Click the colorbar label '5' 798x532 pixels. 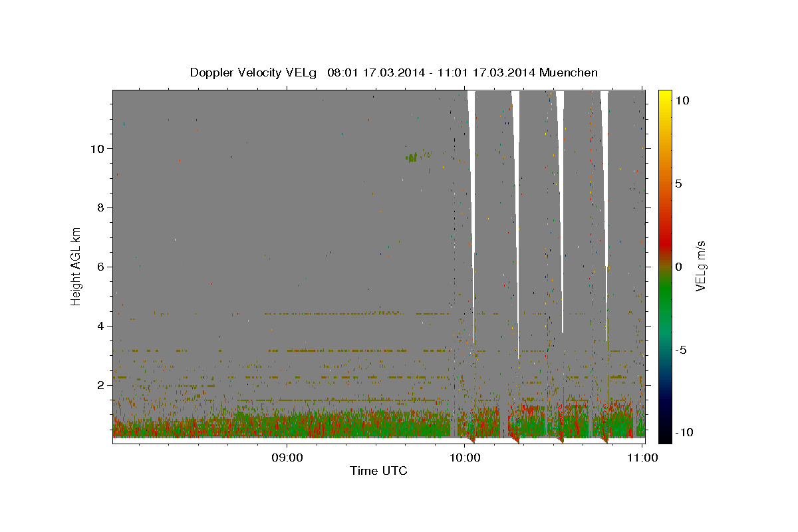[678, 184]
